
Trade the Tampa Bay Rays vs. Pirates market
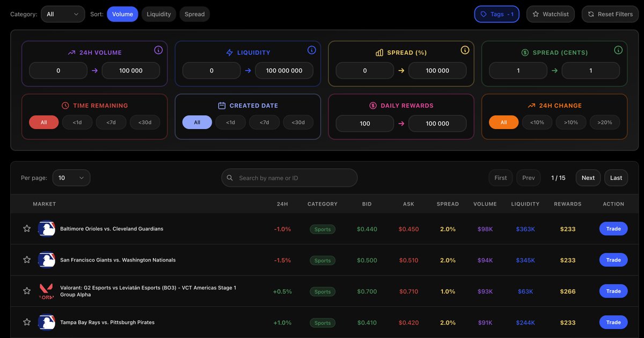tap(613, 322)
